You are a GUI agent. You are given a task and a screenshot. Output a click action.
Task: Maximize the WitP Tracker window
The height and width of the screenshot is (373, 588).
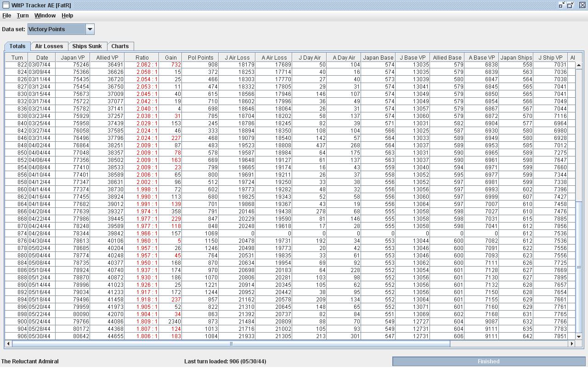coord(571,5)
